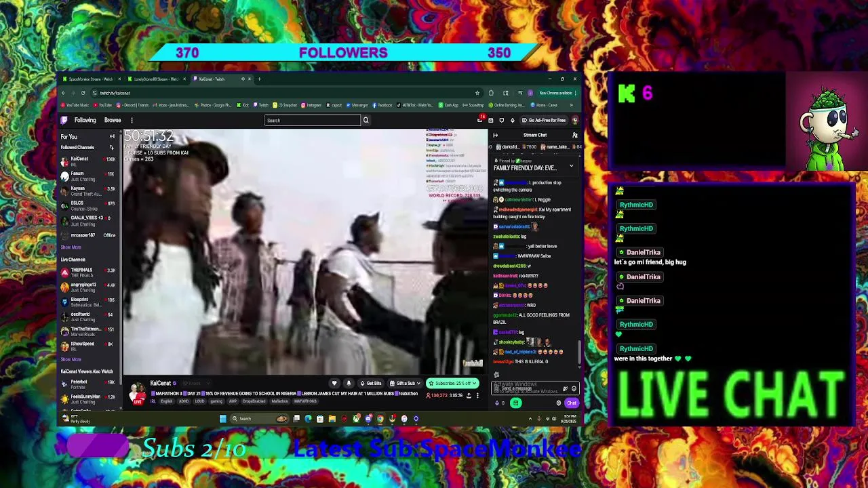This screenshot has height=488, width=868.
Task: Click the Twitch search input field
Action: point(312,120)
